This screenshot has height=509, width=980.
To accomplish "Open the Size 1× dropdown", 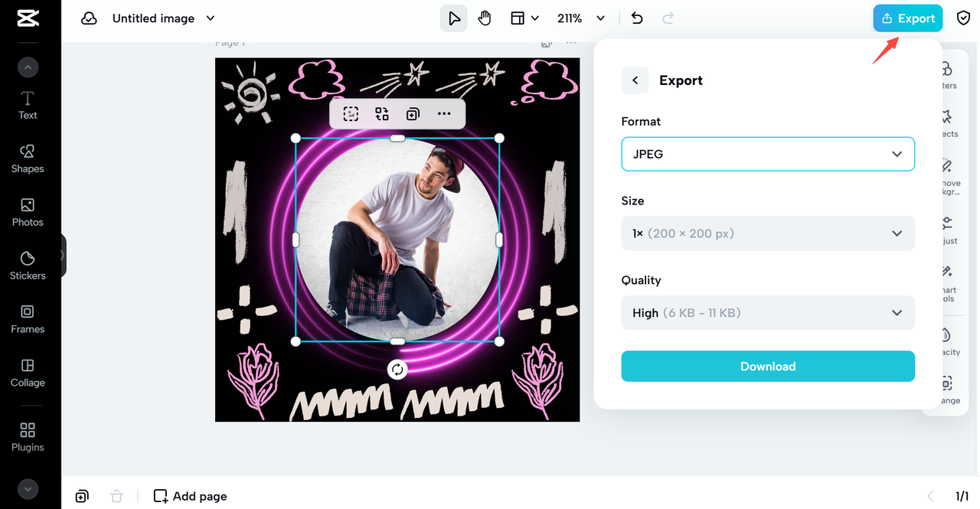I will coord(768,233).
